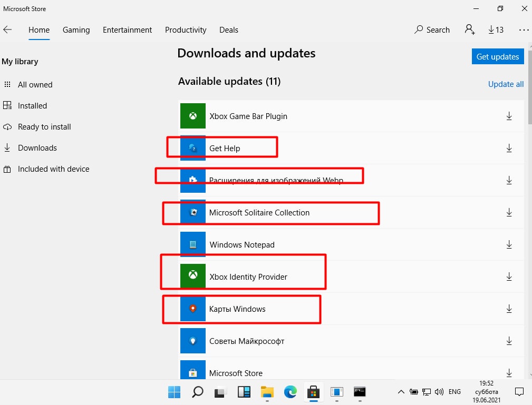Click the Windows Notepad app icon
This screenshot has height=405, width=532.
click(193, 244)
